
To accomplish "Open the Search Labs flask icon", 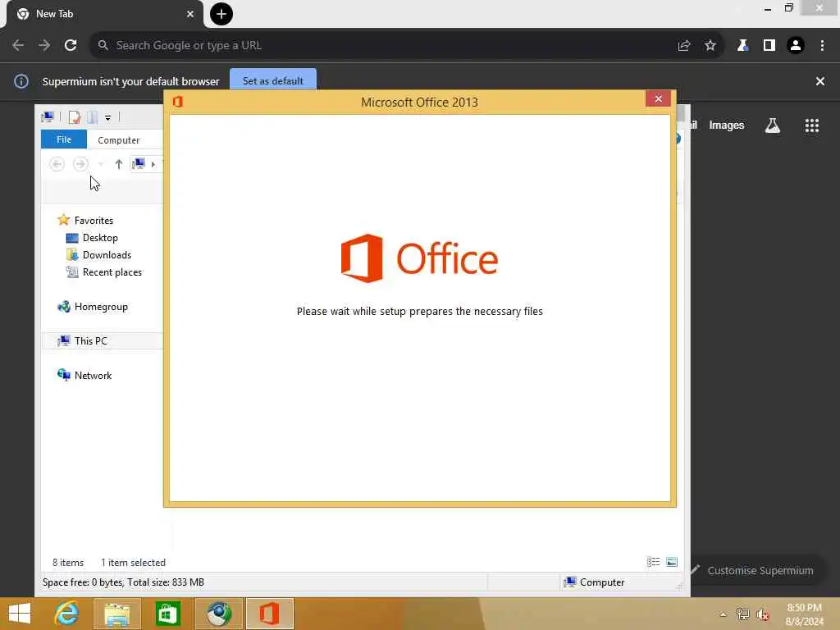I will point(773,126).
